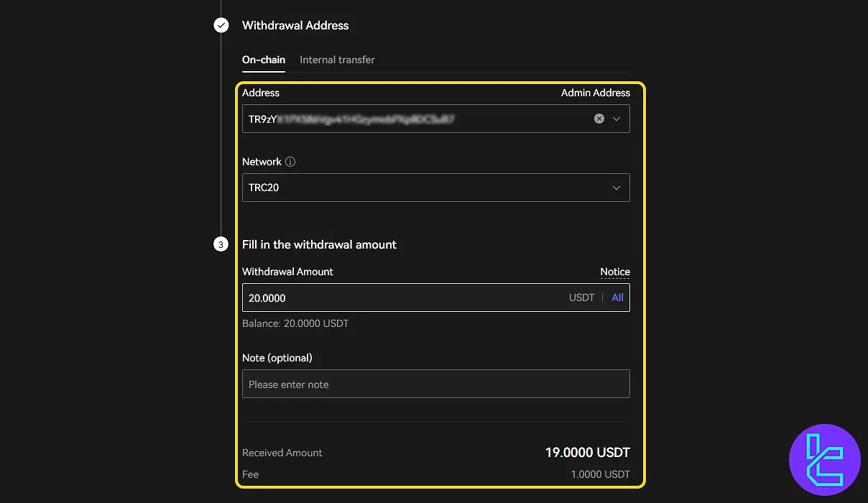Image resolution: width=868 pixels, height=503 pixels.
Task: Select the Fill in the withdrawal amount heading
Action: coord(319,244)
